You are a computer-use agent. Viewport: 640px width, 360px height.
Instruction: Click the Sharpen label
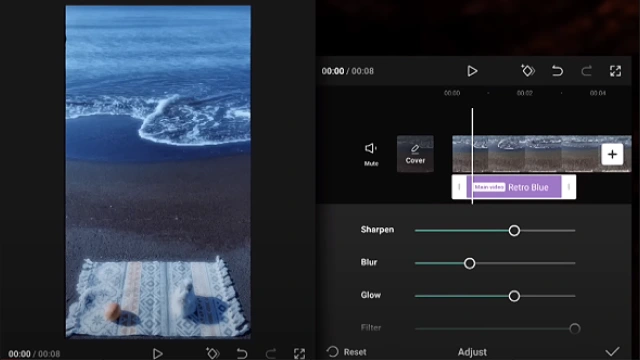coord(378,230)
